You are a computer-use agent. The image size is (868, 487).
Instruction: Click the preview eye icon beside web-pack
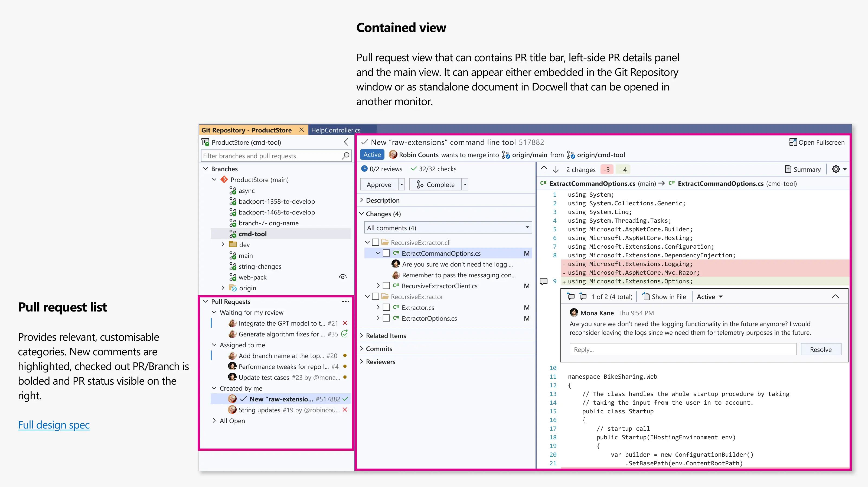point(343,277)
